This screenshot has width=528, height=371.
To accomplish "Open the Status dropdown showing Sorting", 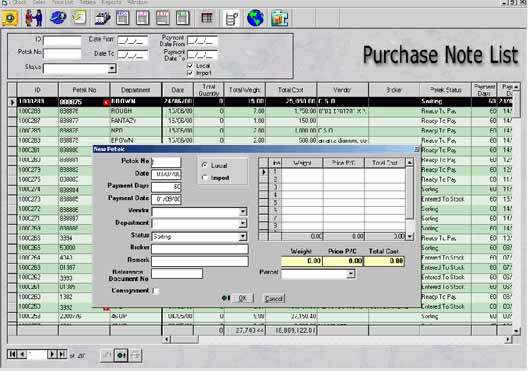I will click(x=242, y=237).
